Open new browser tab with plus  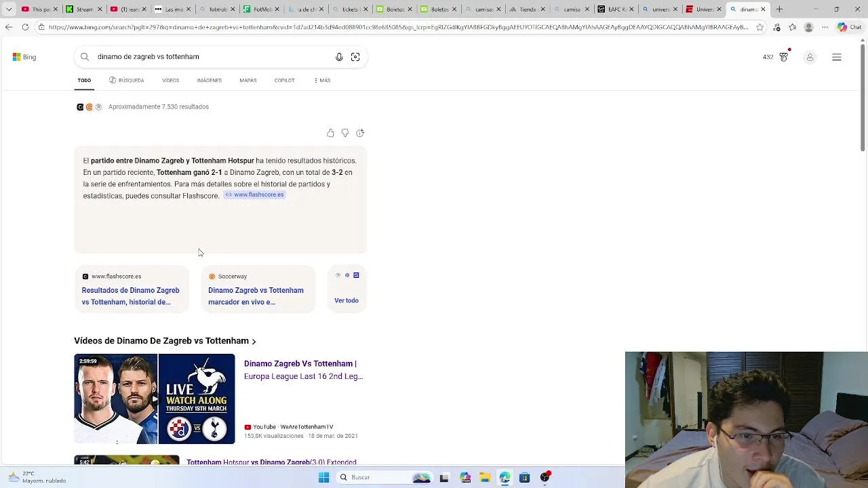(779, 9)
